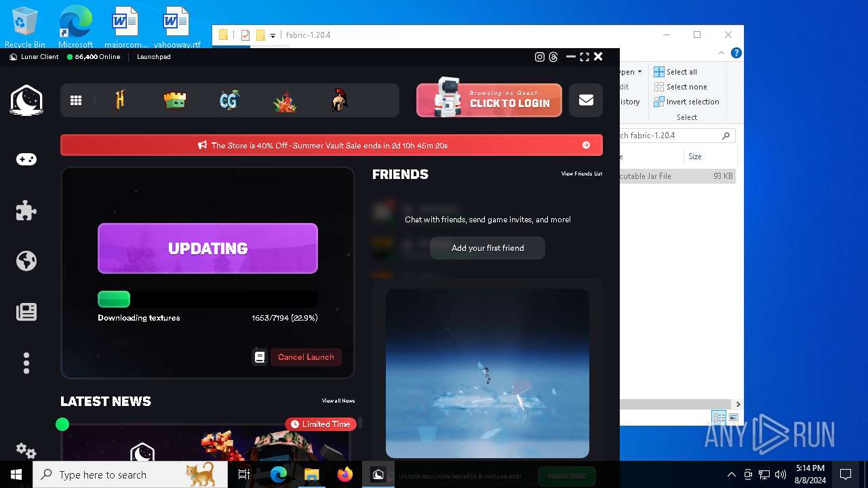This screenshot has width=868, height=488.
Task: Open Task View on taskbar
Action: pyautogui.click(x=244, y=474)
